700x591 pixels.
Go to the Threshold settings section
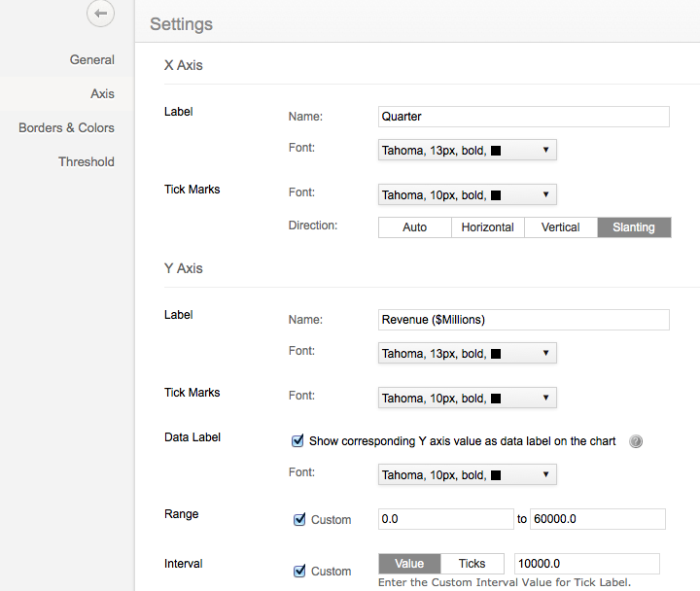[86, 162]
